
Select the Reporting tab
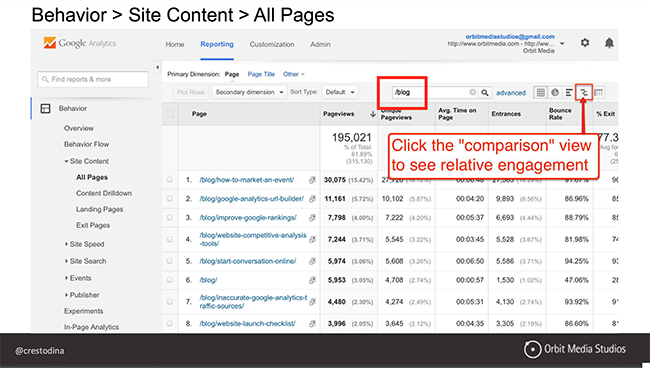[217, 44]
